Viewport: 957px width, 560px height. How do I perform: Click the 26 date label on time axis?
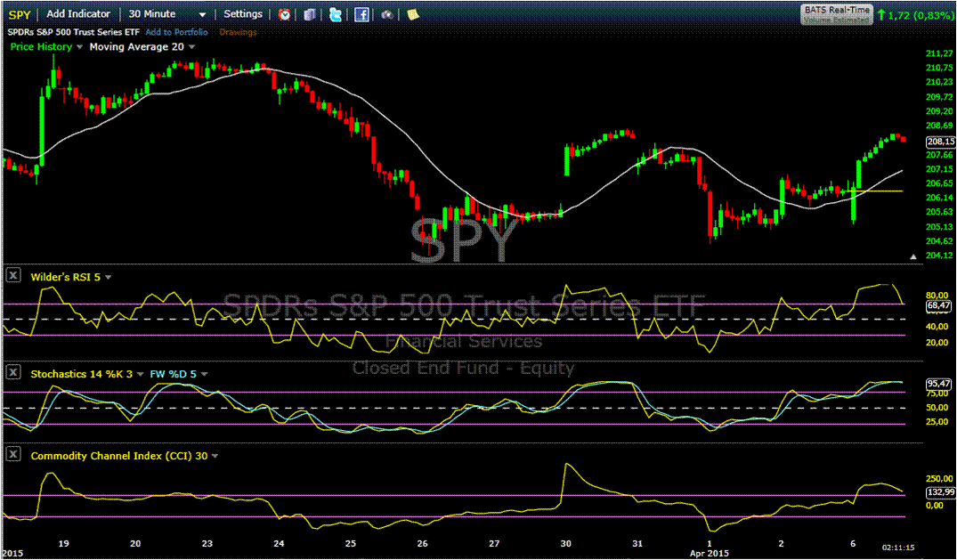click(x=422, y=543)
